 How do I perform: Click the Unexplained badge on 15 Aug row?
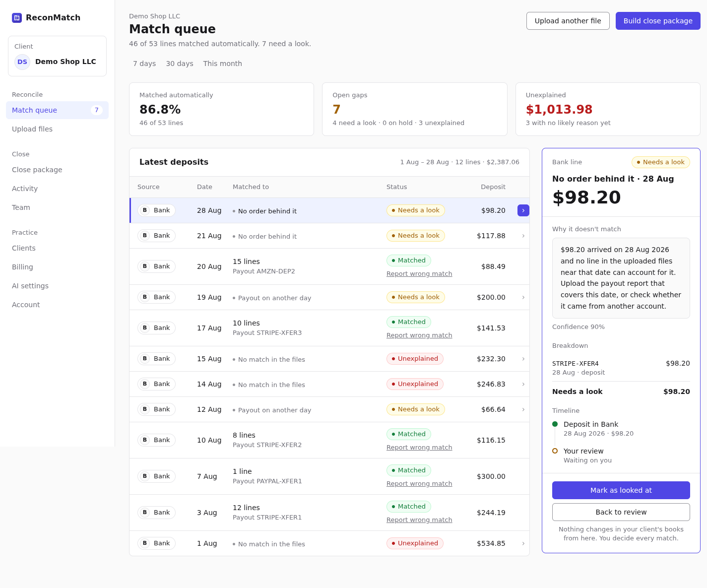click(x=415, y=359)
